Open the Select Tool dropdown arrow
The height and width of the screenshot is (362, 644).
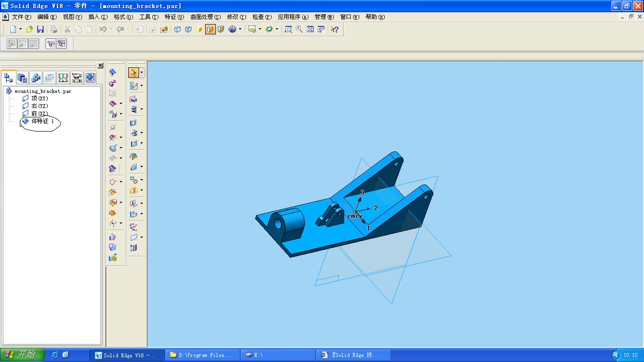142,73
